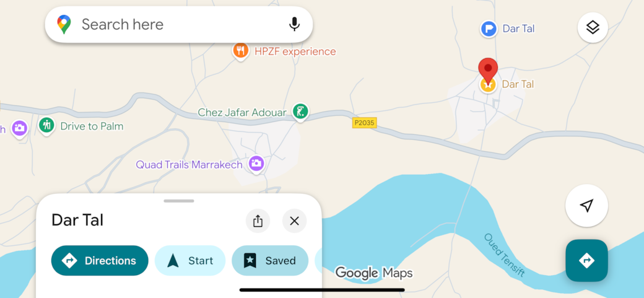
Task: Select the HPZF experience restaurant marker
Action: coord(241,51)
